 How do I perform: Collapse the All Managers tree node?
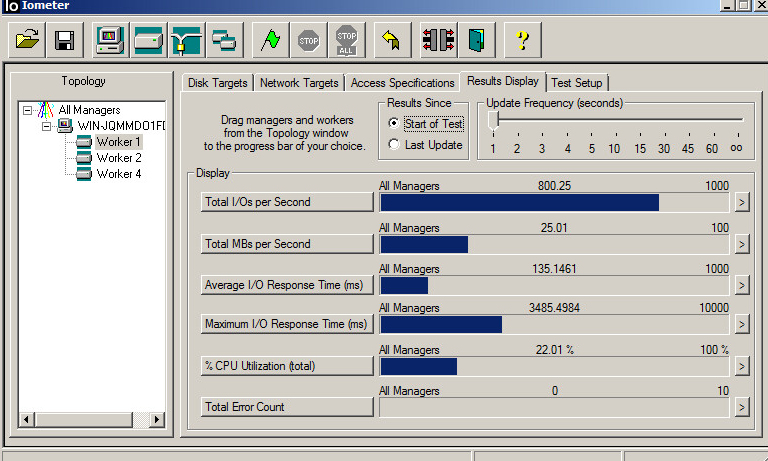pyautogui.click(x=27, y=110)
